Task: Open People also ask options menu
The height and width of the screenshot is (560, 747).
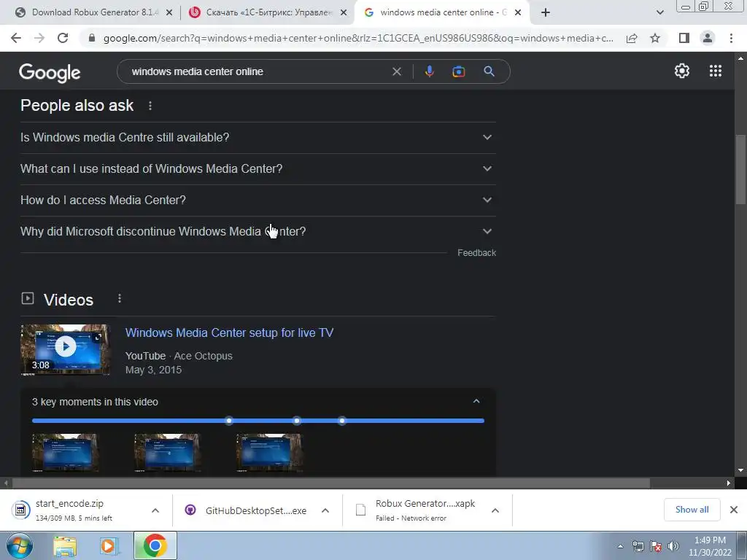Action: [x=150, y=106]
